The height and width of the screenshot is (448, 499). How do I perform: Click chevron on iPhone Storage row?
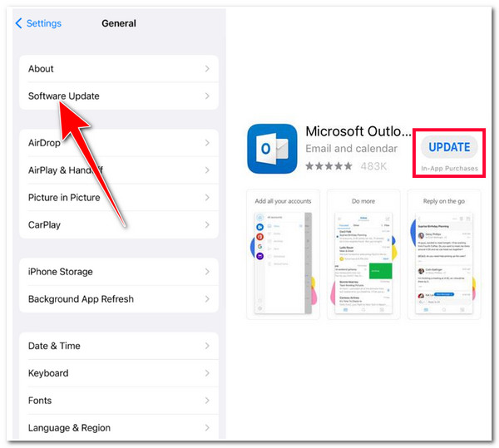tap(207, 272)
